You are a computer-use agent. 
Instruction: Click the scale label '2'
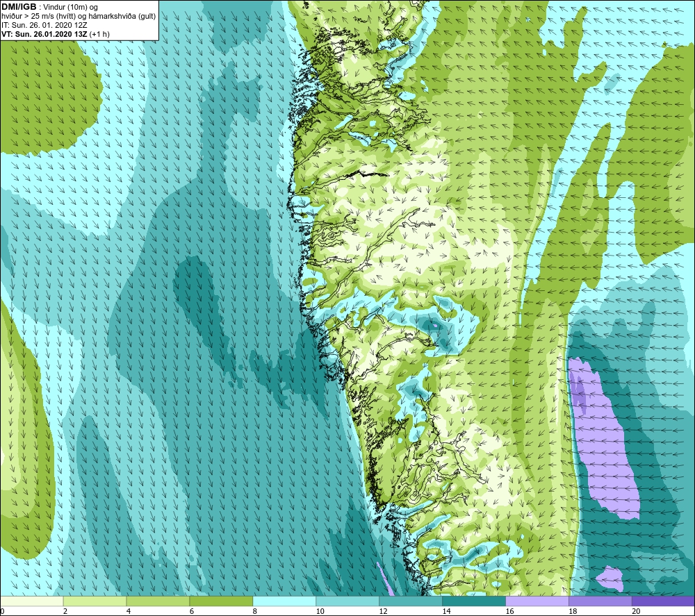(x=65, y=611)
